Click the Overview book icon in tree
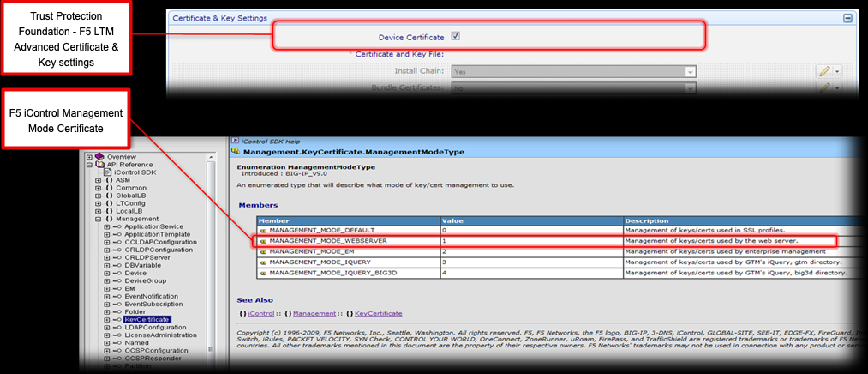Screen dimensions: 868x374 [x=99, y=157]
